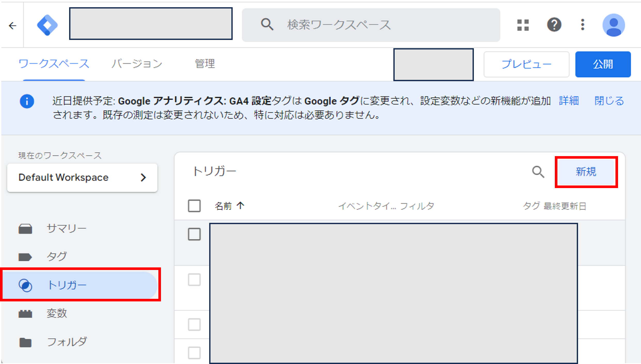Click the Google Tag Manager logo
The image size is (641, 364).
47,25
